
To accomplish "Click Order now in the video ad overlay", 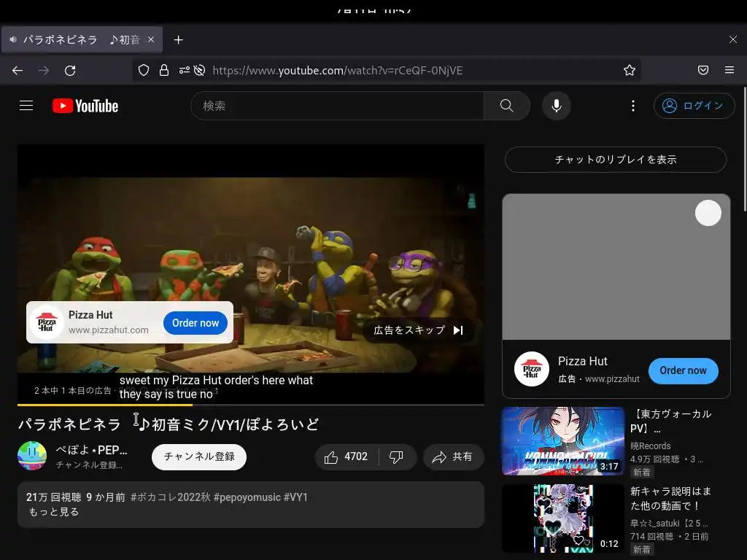I will (x=196, y=323).
